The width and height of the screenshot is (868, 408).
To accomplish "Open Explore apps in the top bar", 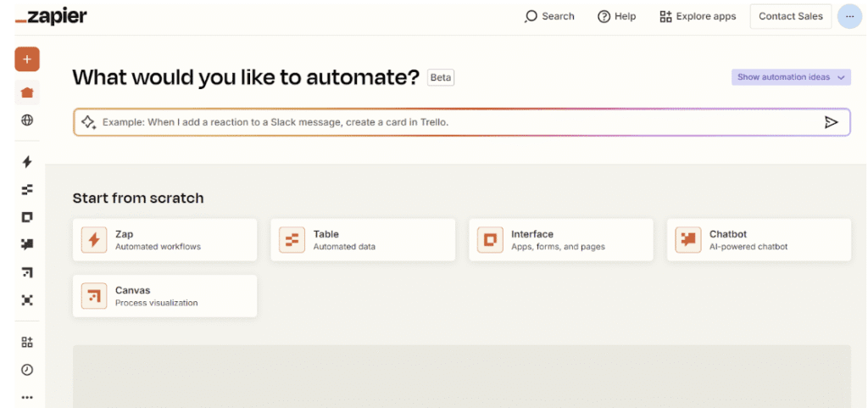I will (x=698, y=17).
